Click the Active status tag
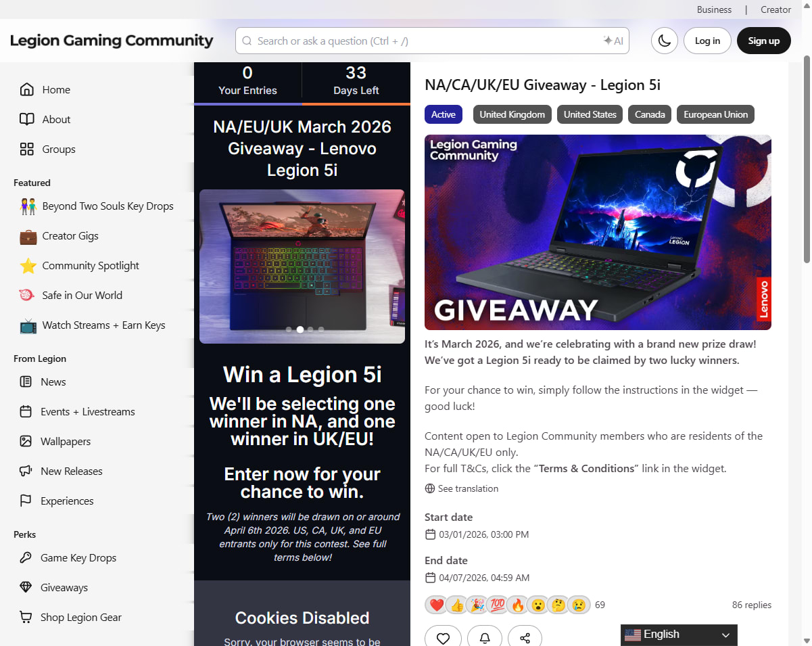The height and width of the screenshot is (646, 812). coord(444,114)
